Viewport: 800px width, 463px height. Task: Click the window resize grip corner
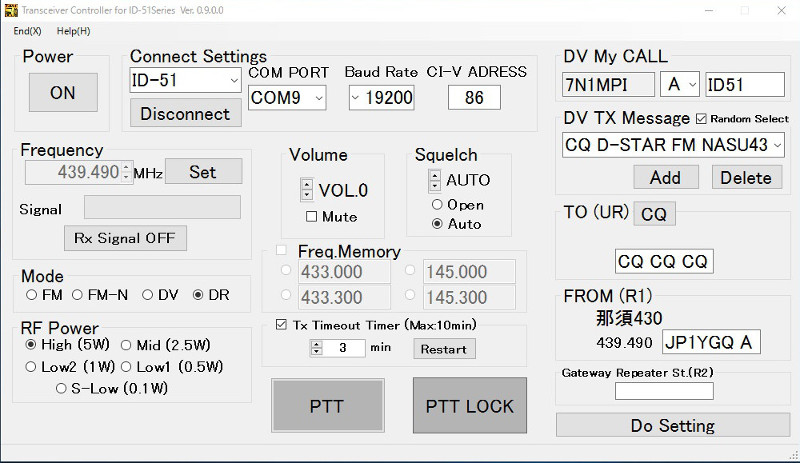(793, 454)
